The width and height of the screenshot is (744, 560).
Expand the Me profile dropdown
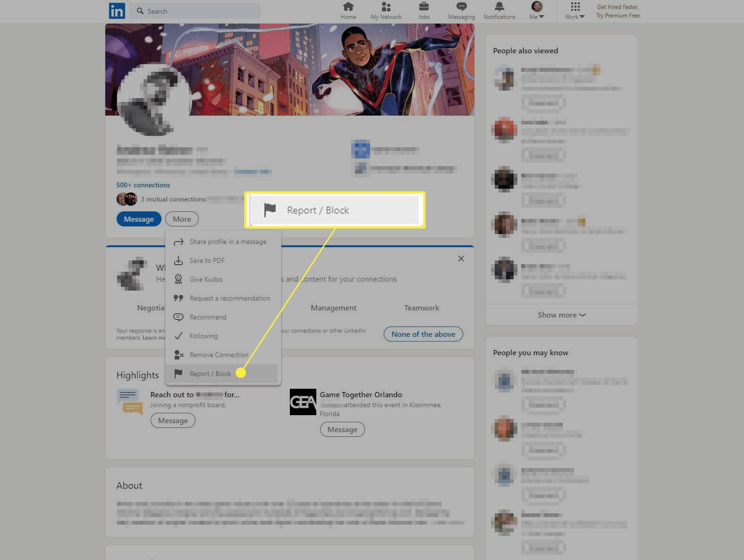point(537,11)
